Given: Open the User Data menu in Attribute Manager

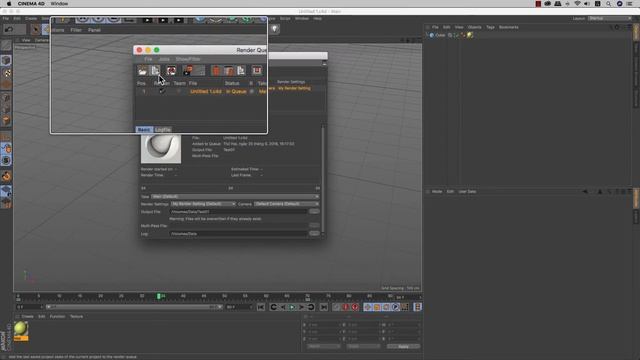Looking at the screenshot, I should coord(467,191).
